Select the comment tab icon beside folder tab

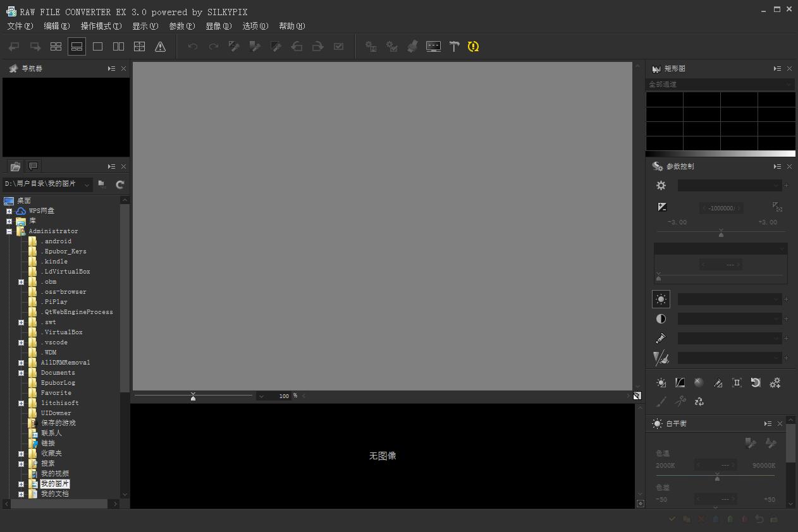point(33,166)
